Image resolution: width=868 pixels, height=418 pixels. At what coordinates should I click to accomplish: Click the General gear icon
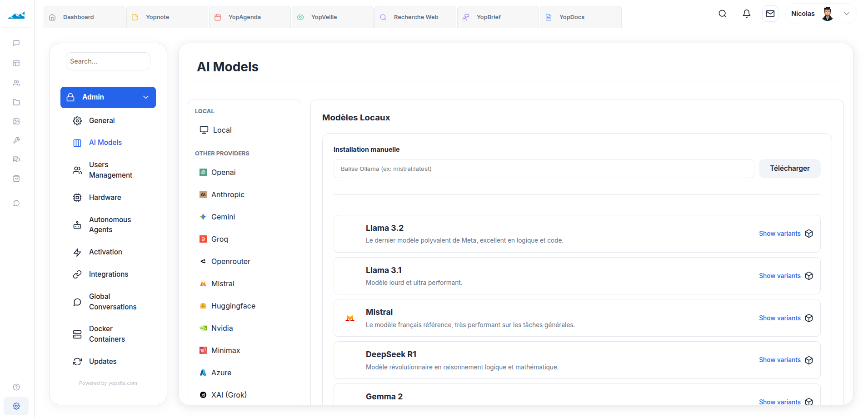[77, 121]
